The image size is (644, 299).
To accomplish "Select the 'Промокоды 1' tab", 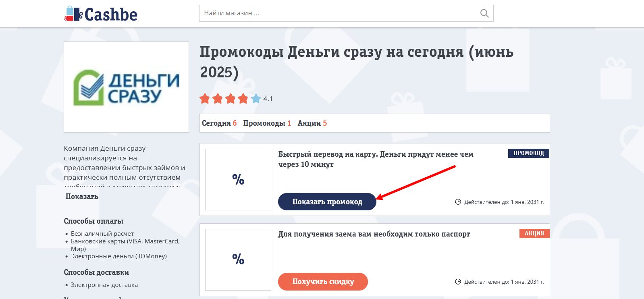I will pyautogui.click(x=267, y=123).
